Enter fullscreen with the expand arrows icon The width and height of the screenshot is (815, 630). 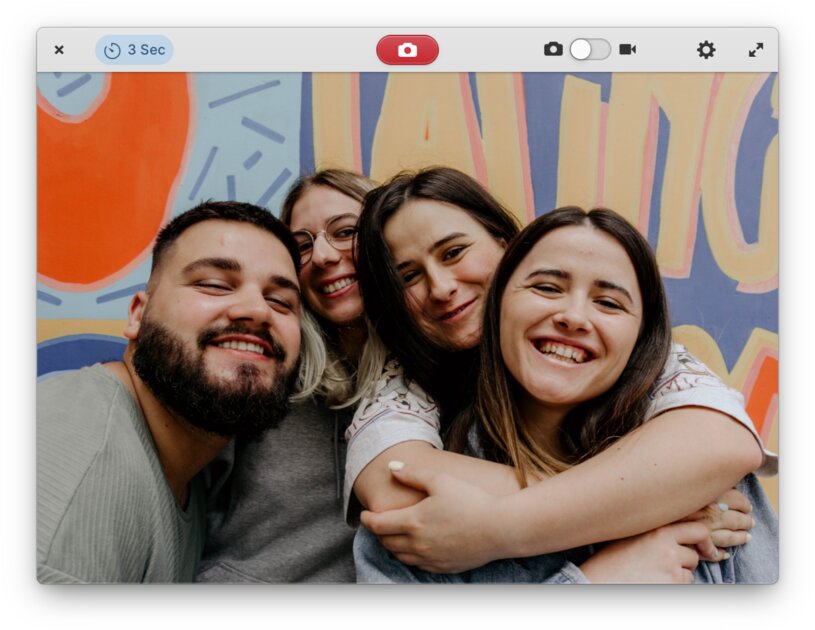coord(756,50)
